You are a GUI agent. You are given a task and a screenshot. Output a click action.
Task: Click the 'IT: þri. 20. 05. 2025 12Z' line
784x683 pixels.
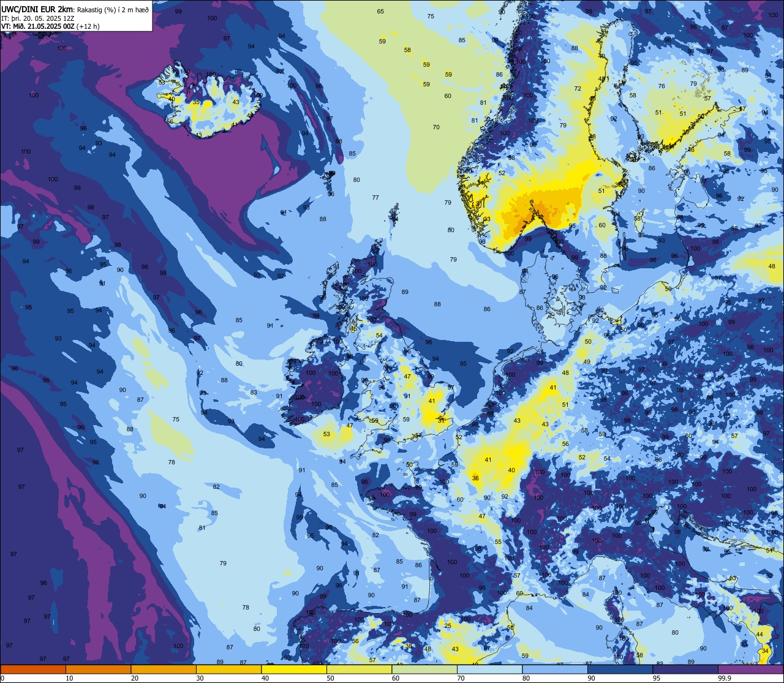point(37,18)
